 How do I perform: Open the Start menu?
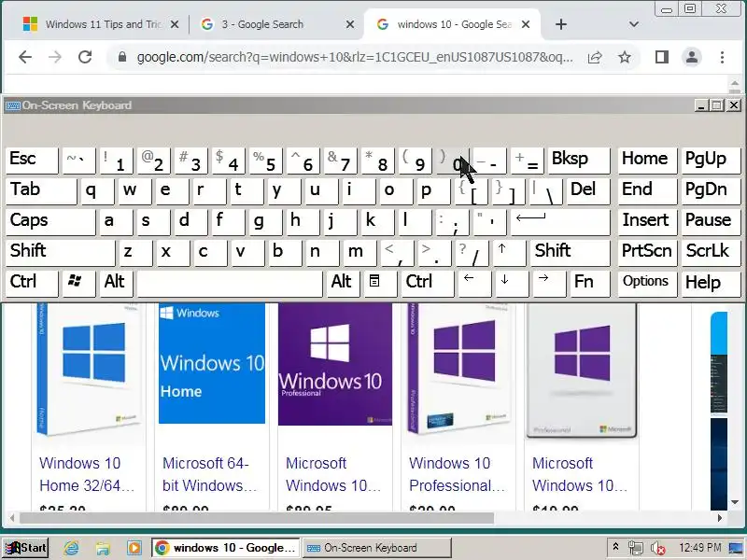26,548
